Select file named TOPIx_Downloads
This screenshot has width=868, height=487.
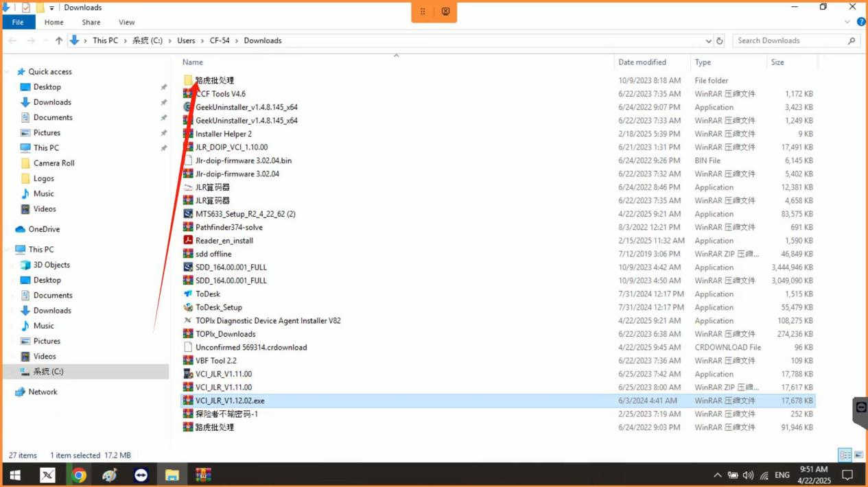coord(225,334)
